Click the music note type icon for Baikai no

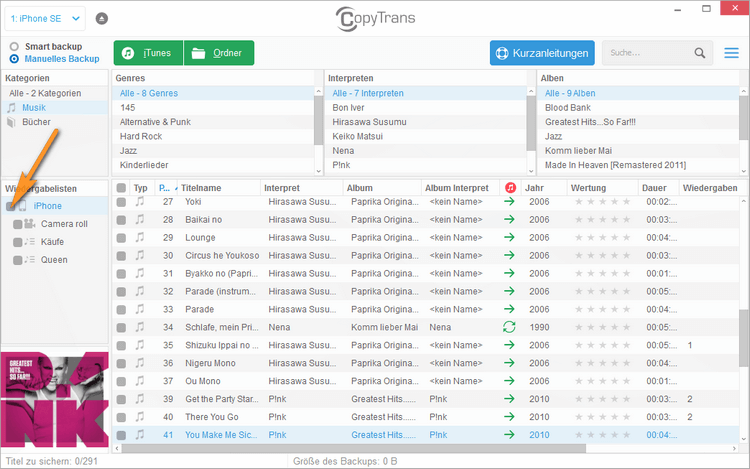click(x=140, y=219)
